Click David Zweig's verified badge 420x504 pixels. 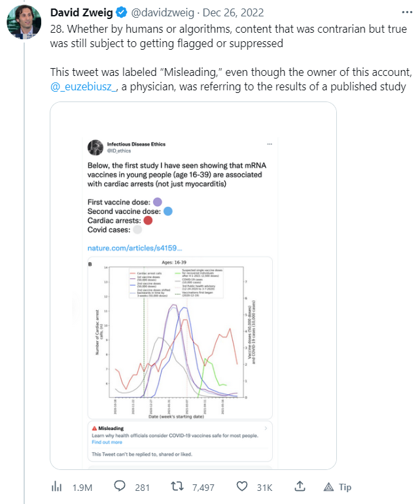(x=121, y=13)
